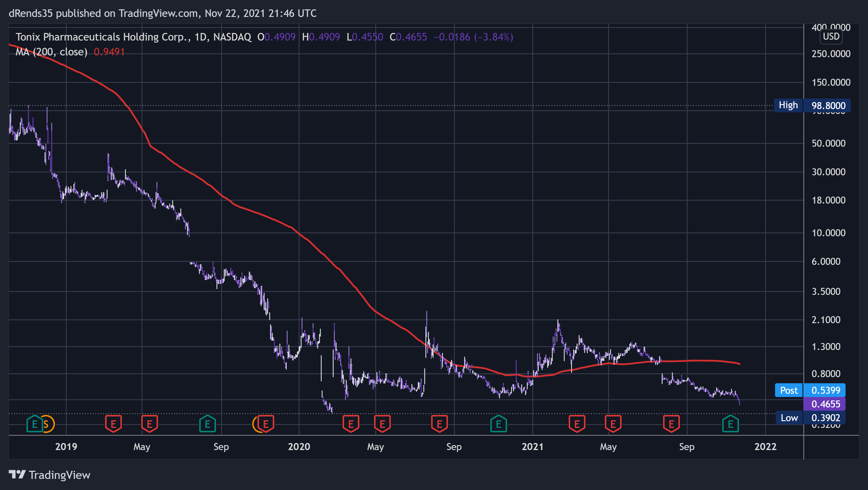Click the orange split marker before 2019
The image size is (868, 490).
click(47, 424)
